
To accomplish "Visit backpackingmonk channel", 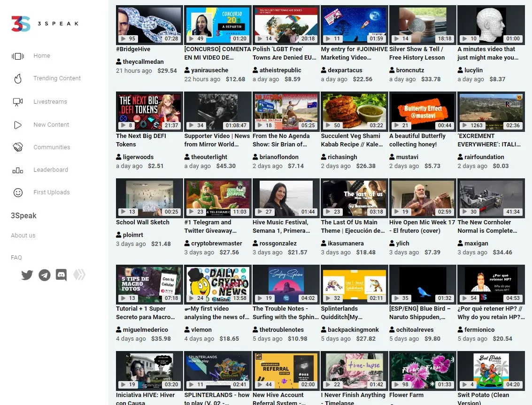I will point(353,330).
